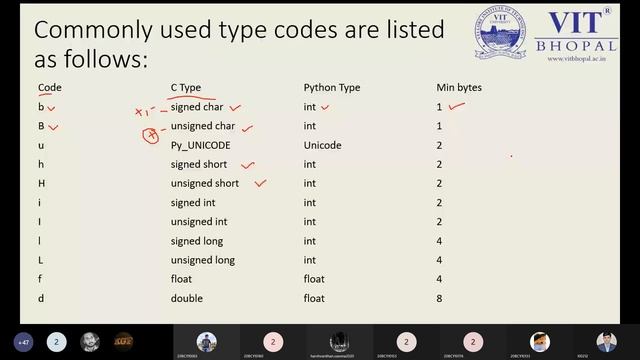
Task: Click min bytes '4' in signed long row
Action: pyautogui.click(x=439, y=241)
